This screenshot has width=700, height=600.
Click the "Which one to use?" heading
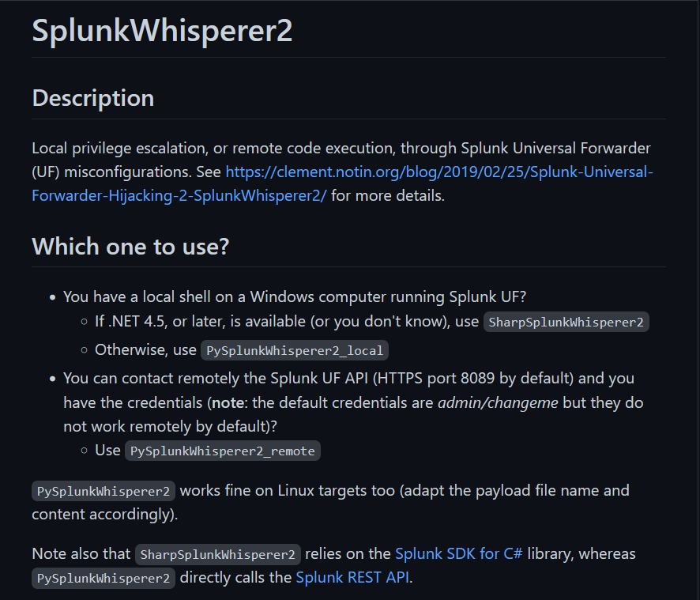(130, 246)
